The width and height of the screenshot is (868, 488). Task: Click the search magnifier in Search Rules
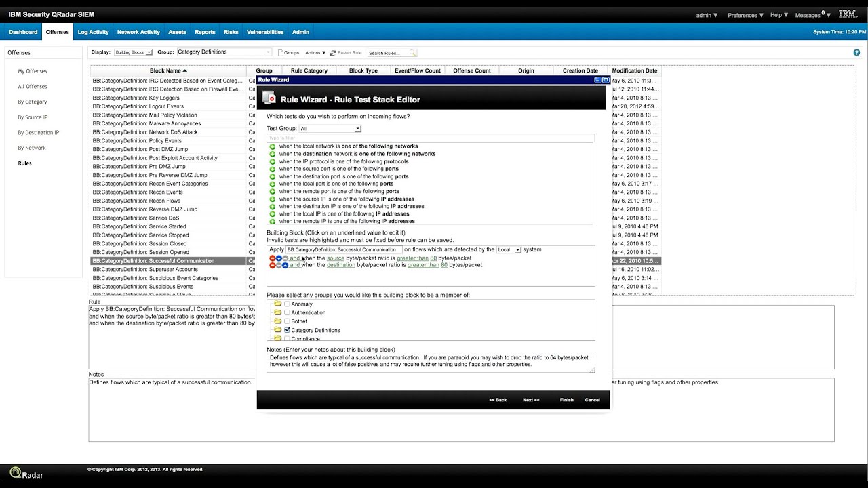coord(412,52)
